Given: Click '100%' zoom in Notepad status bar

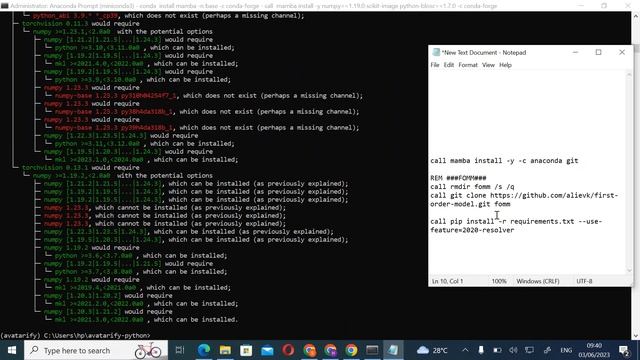Looking at the screenshot, I should click(x=499, y=281).
